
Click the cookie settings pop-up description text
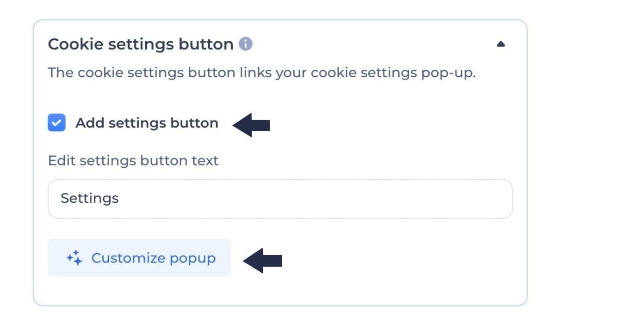[x=261, y=73]
